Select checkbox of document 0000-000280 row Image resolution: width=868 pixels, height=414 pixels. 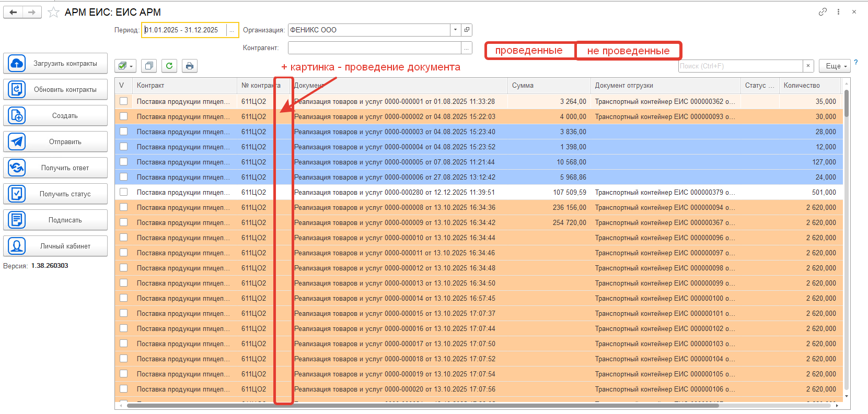click(123, 192)
